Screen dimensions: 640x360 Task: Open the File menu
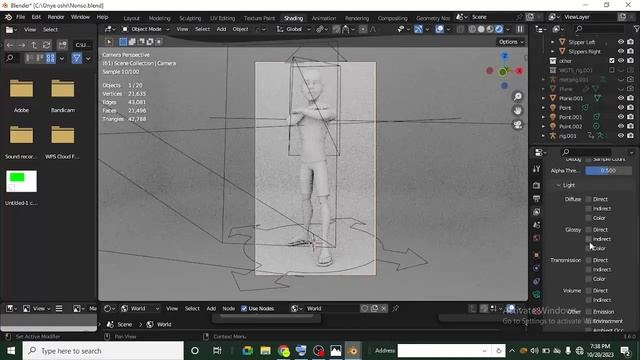(20, 17)
